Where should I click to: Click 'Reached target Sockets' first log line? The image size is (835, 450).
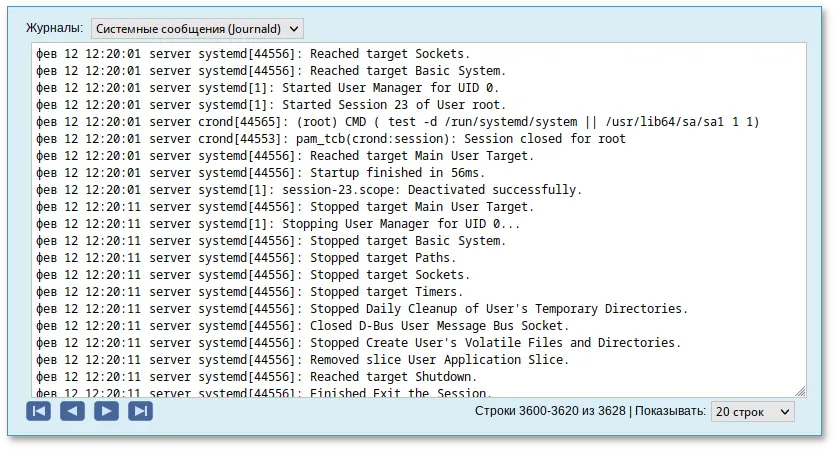(253, 54)
